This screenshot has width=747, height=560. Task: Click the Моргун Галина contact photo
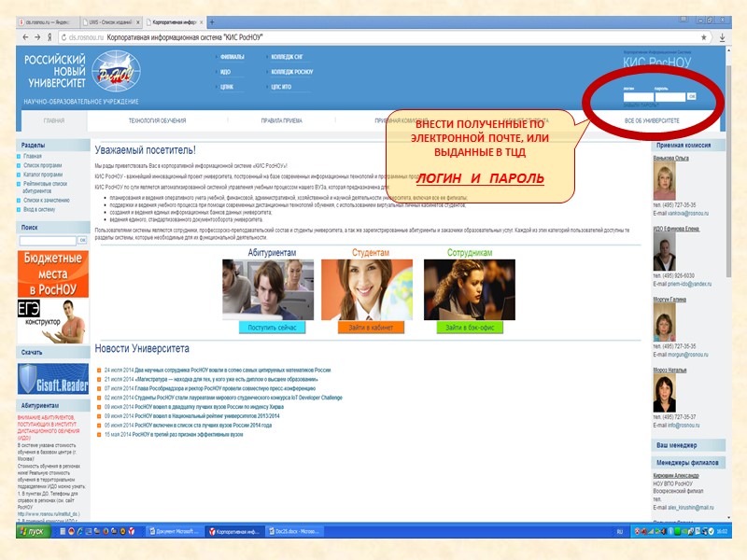point(664,322)
